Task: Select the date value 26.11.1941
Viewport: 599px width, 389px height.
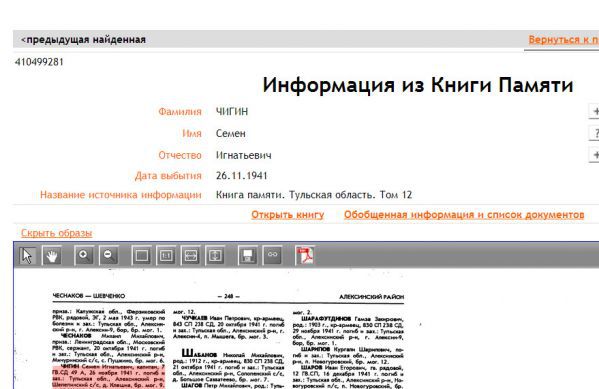Action: [241, 176]
